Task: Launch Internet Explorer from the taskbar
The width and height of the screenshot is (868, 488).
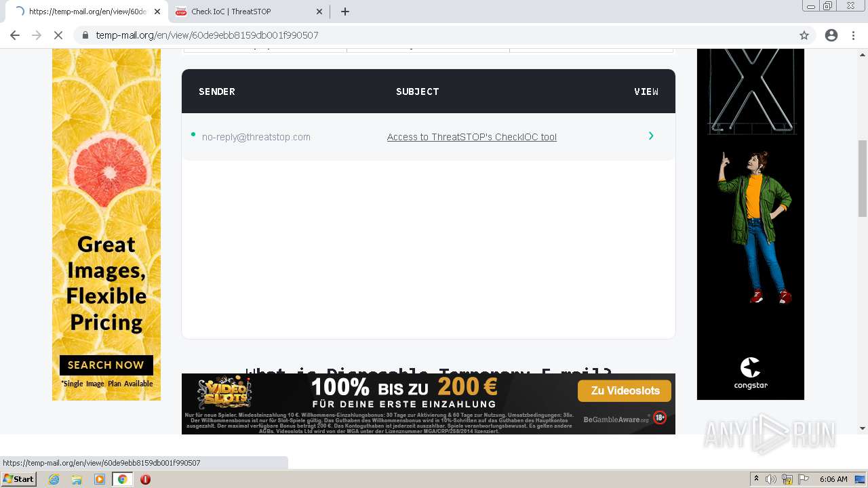Action: (x=54, y=479)
